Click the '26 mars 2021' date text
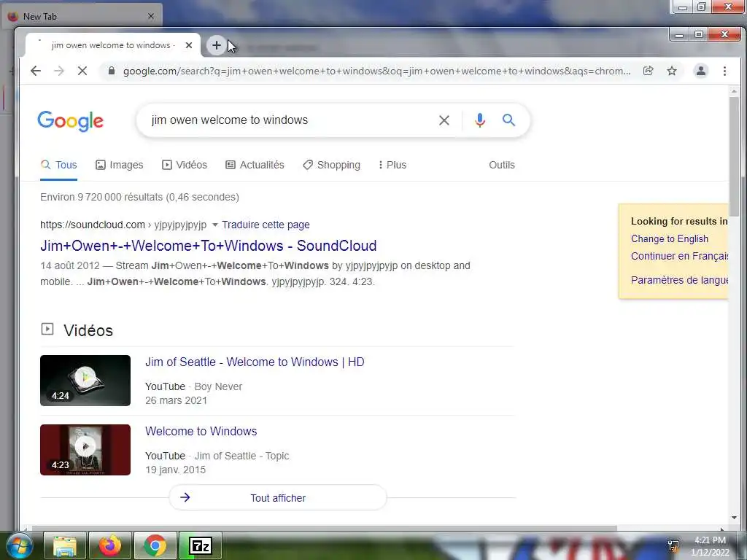Screen dimensions: 747x560 (x=176, y=400)
